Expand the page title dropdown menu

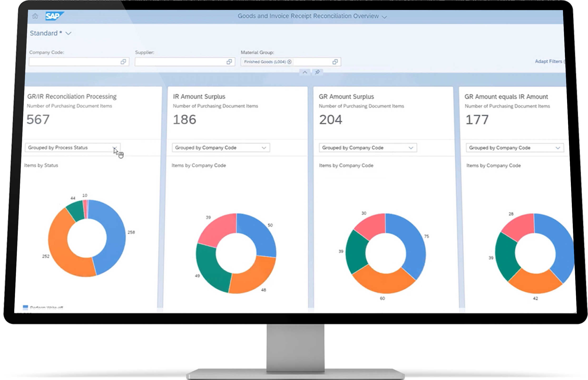(384, 17)
